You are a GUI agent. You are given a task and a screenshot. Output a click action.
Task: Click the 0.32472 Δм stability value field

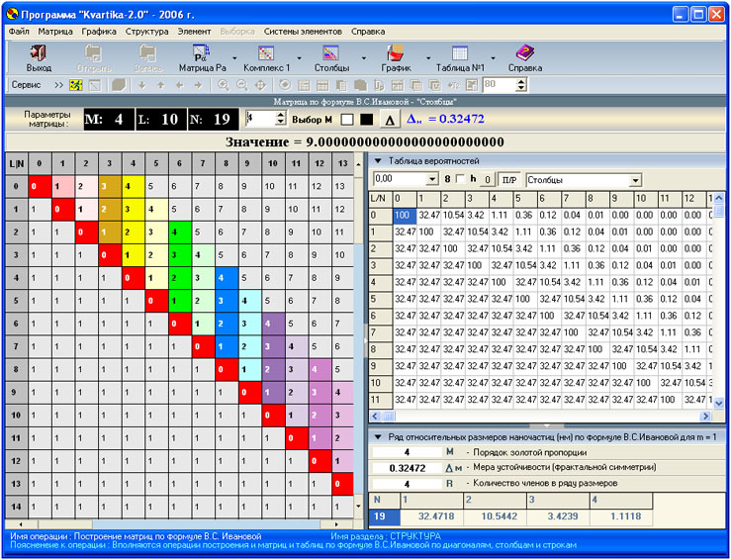[x=407, y=468]
